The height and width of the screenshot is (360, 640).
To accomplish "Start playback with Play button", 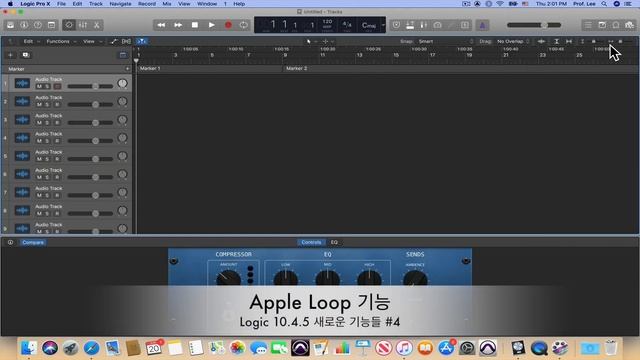I will (211, 25).
